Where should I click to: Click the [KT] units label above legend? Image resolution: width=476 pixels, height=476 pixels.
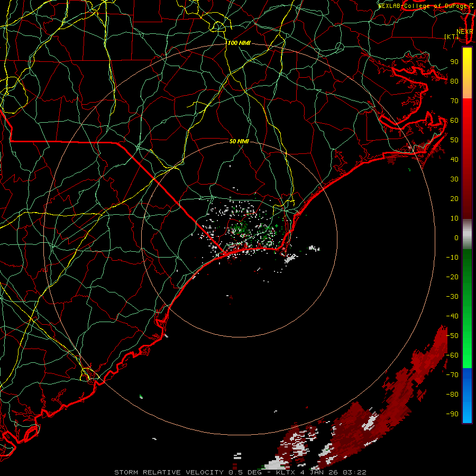[452, 37]
